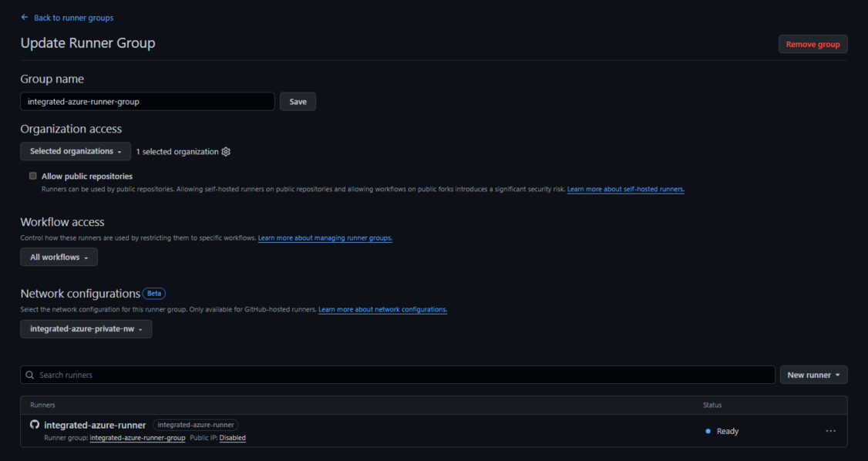This screenshot has height=461, width=868.
Task: Open the integrated-azure-private-nw network dropdown
Action: (x=86, y=328)
